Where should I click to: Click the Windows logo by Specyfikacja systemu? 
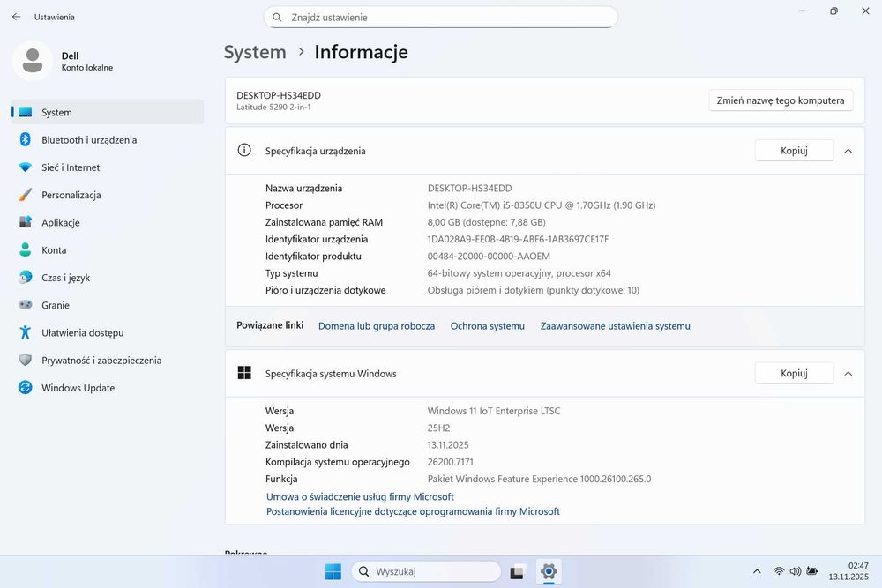[x=244, y=373]
